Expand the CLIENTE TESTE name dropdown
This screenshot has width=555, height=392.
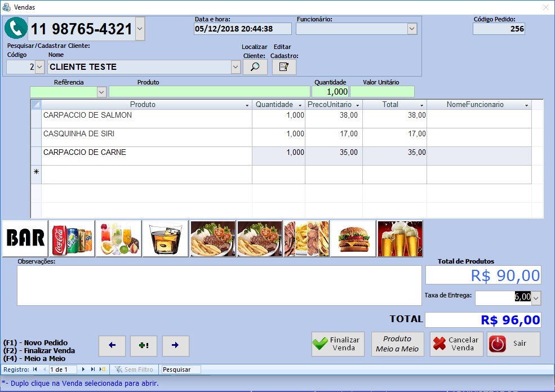(236, 66)
